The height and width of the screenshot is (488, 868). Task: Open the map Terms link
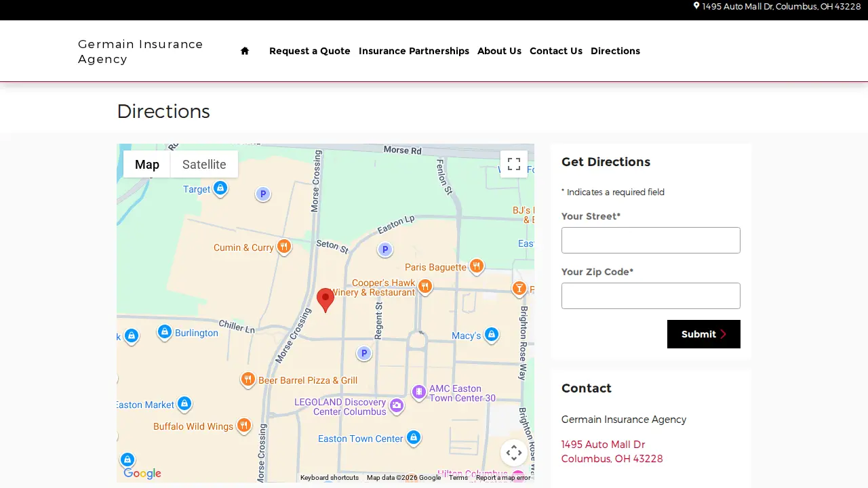click(458, 478)
